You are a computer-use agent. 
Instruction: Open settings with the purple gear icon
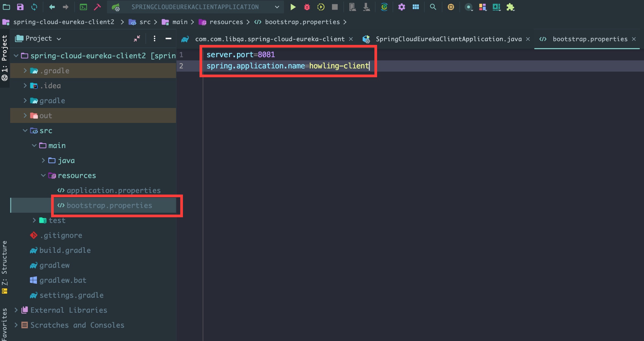(x=402, y=7)
